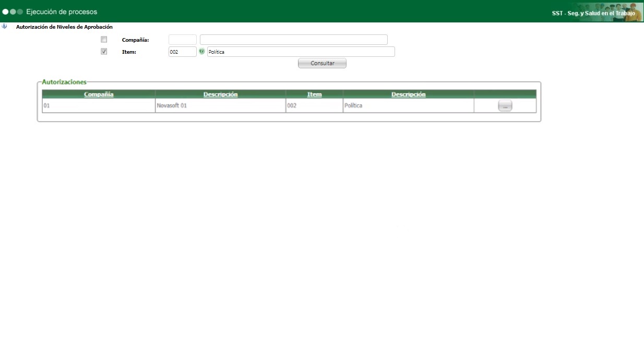Click the Ejecución de procesos header title
Screen dimensions: 644x364
(x=62, y=11)
